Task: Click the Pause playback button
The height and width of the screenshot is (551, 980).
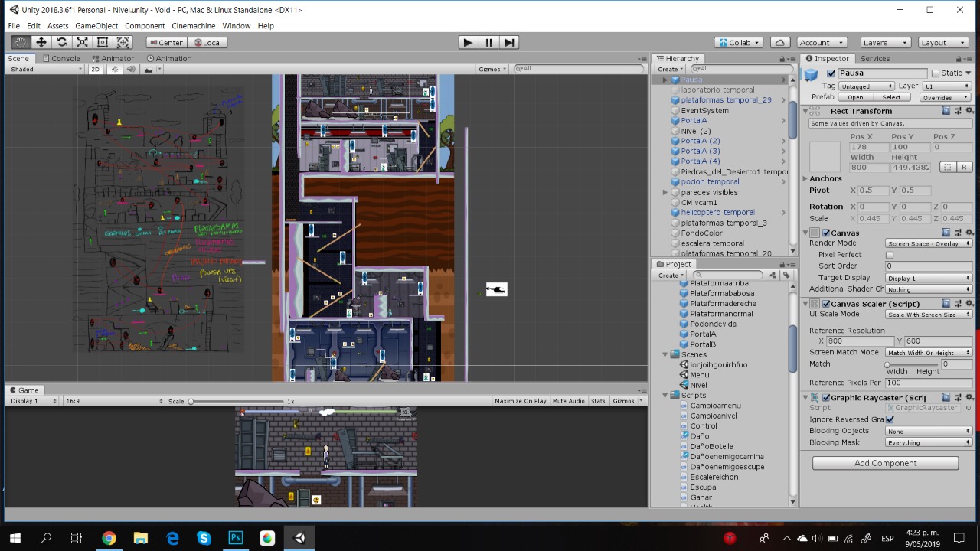Action: [x=488, y=43]
